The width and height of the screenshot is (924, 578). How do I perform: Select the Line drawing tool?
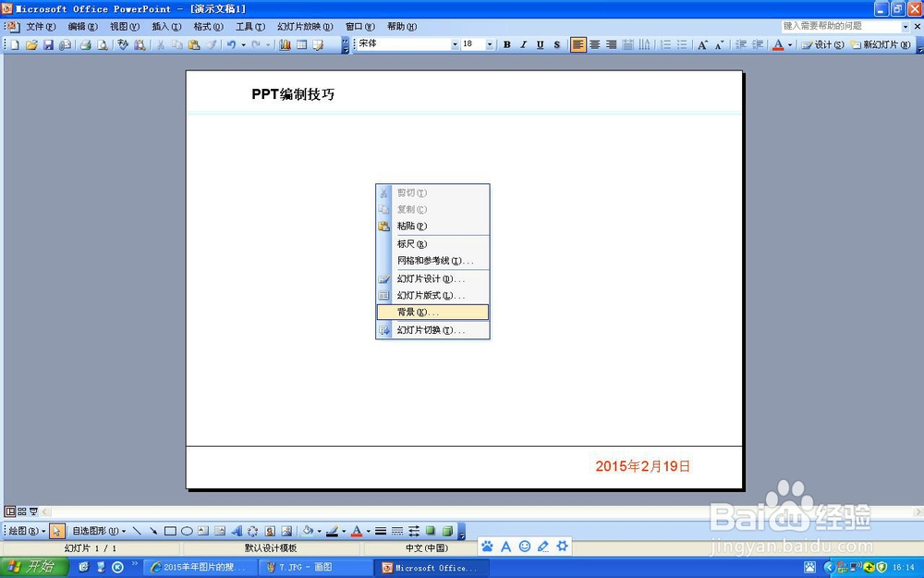[x=137, y=531]
